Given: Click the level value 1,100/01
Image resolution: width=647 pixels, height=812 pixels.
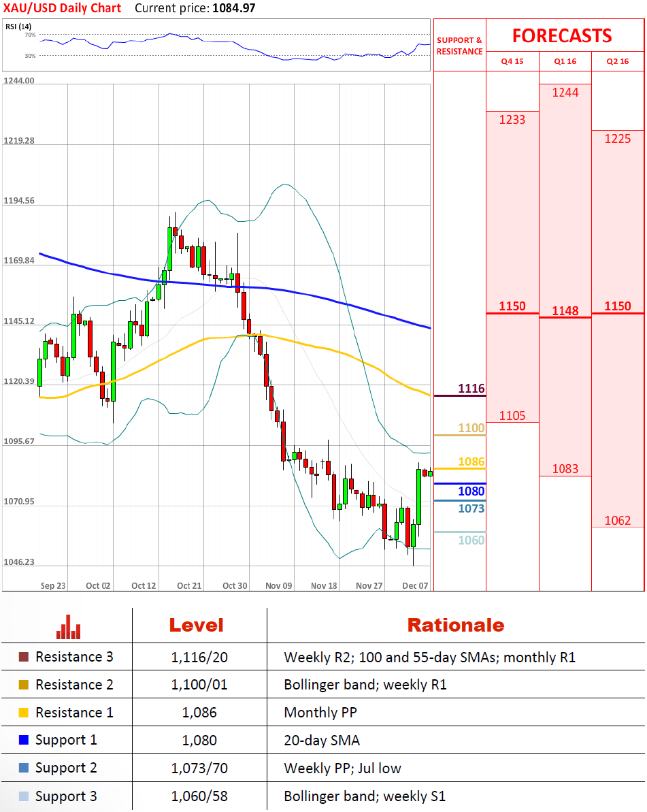Looking at the screenshot, I should click(x=199, y=685).
